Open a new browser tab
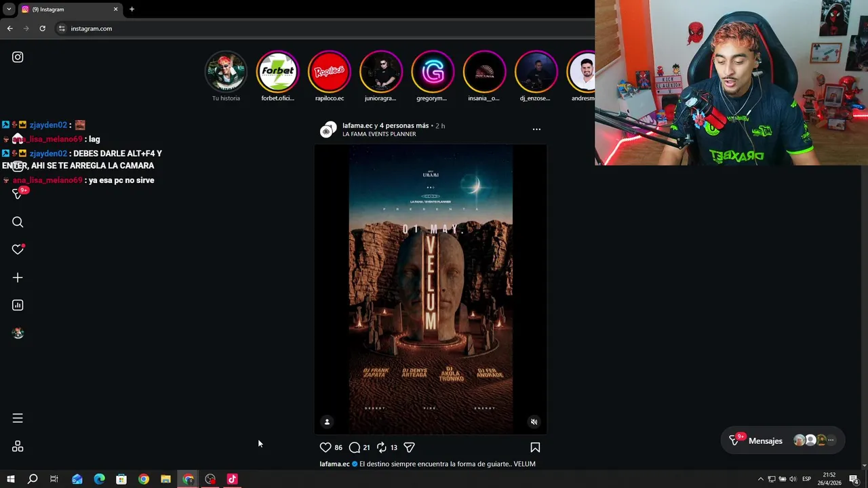 [132, 9]
